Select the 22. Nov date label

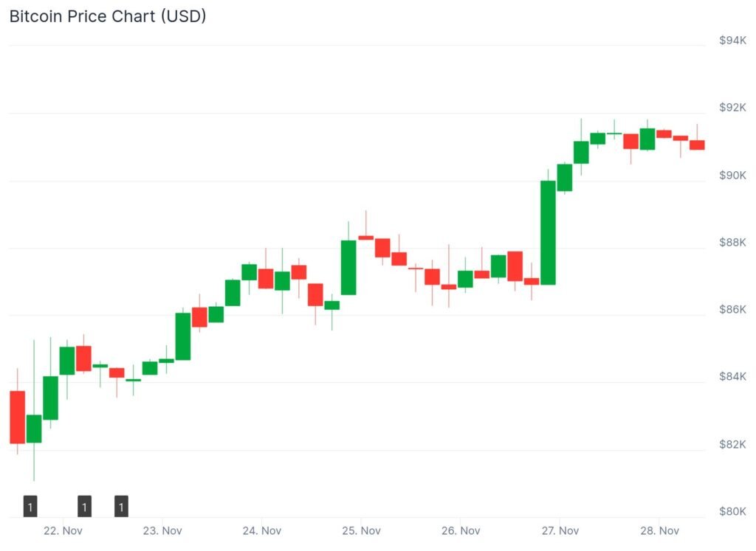[x=63, y=531]
